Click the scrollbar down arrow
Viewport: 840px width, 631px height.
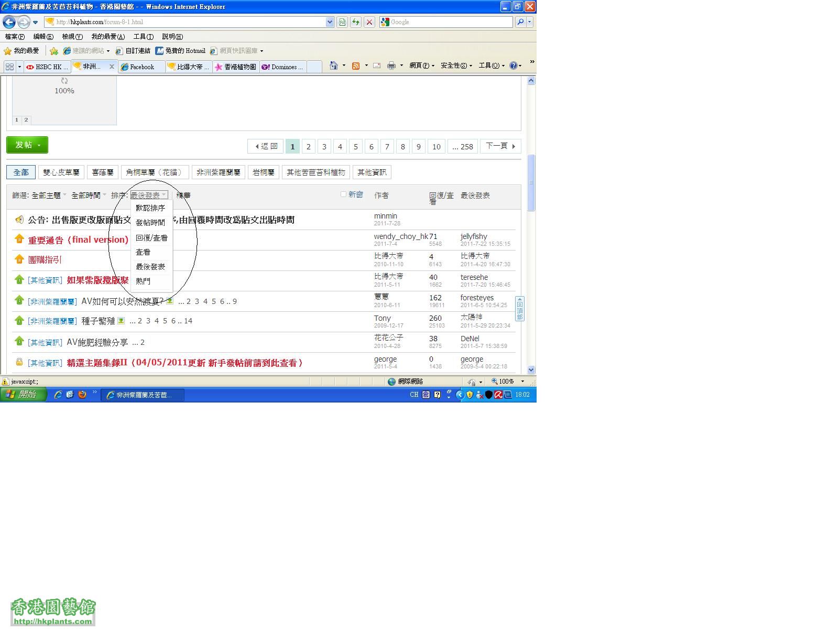click(531, 369)
